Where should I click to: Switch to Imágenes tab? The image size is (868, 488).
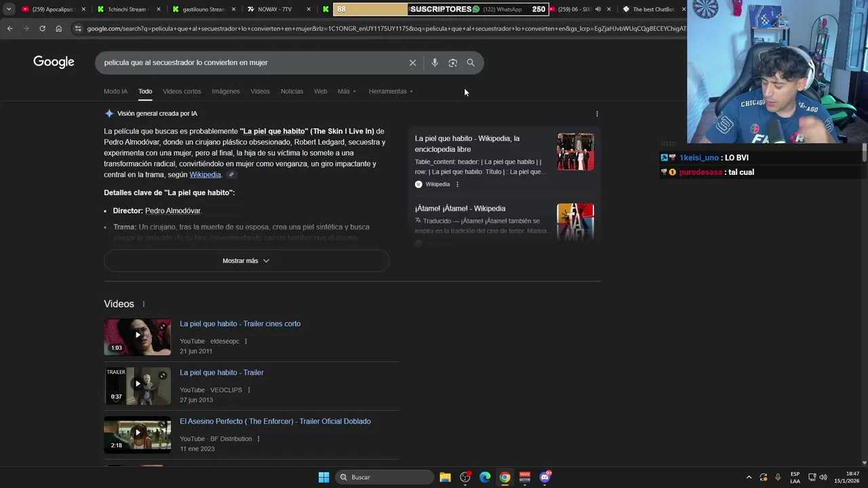pyautogui.click(x=226, y=91)
